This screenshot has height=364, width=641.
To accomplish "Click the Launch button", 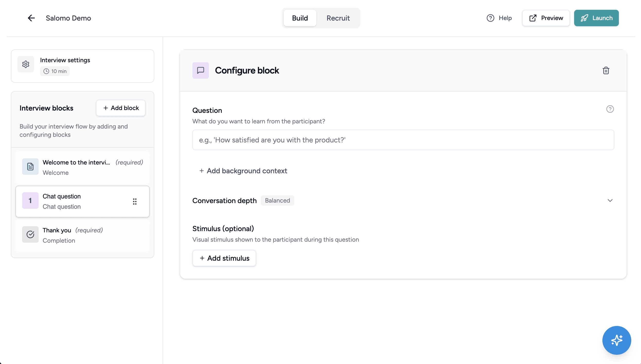I will coord(596,18).
